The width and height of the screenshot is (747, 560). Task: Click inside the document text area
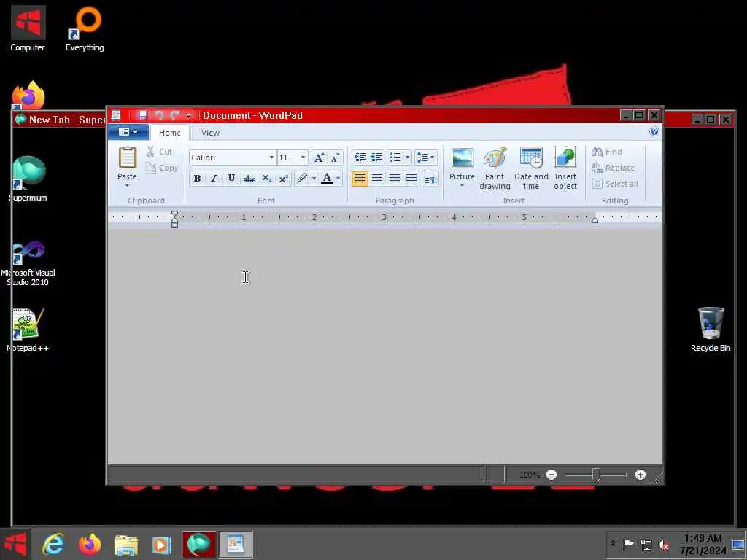click(385, 346)
